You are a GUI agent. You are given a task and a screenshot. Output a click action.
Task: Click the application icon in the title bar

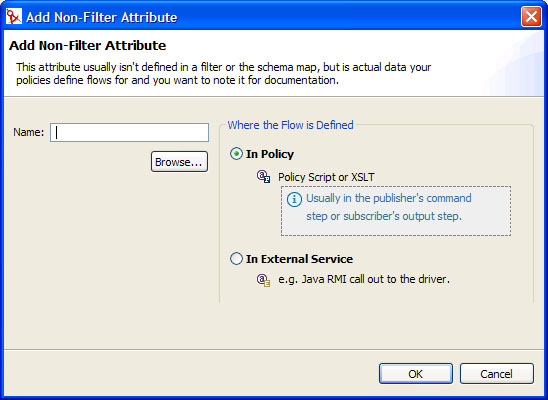coord(14,17)
